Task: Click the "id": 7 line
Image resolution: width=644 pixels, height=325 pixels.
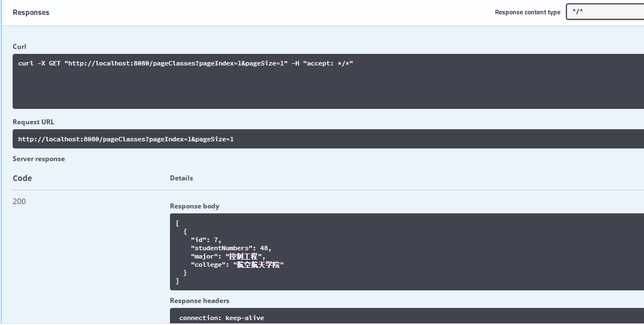Action: click(206, 240)
